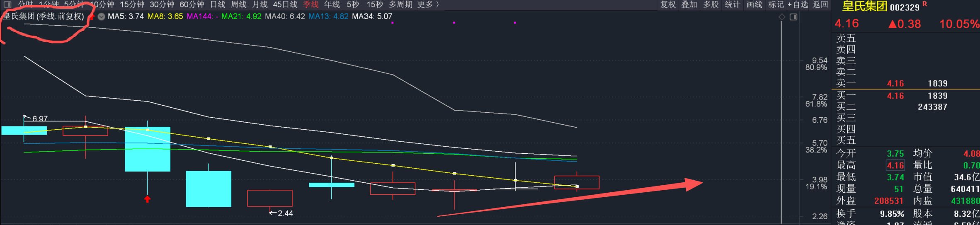980x225 pixels.
Task: Click the 买二 volume 243387
Action: click(x=932, y=107)
